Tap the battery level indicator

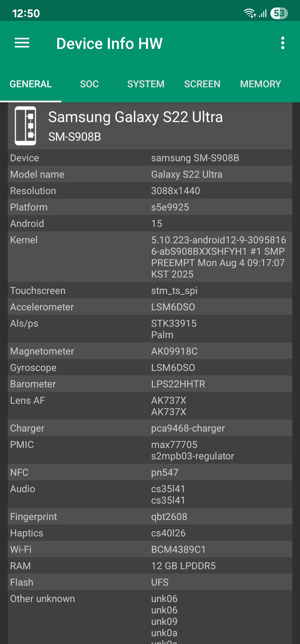279,13
